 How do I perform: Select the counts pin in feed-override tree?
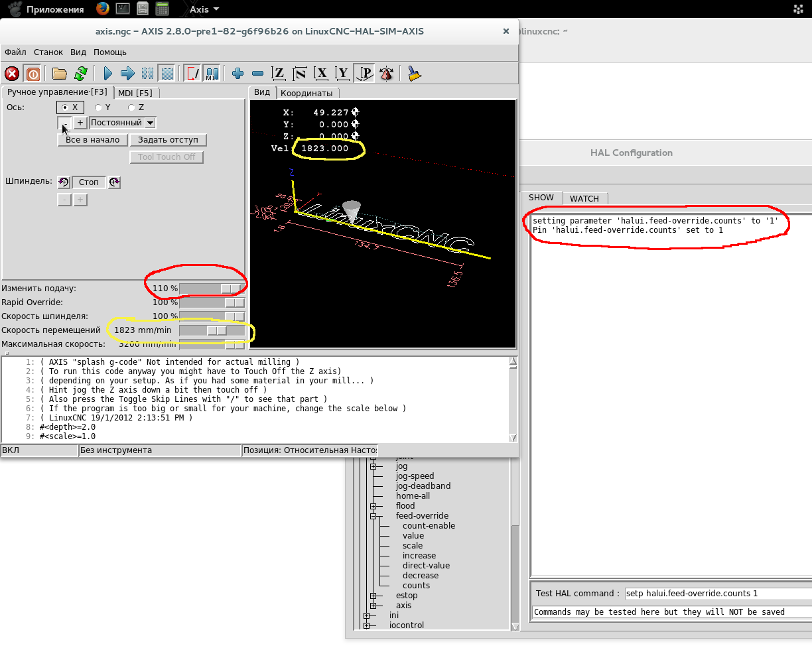click(x=416, y=586)
